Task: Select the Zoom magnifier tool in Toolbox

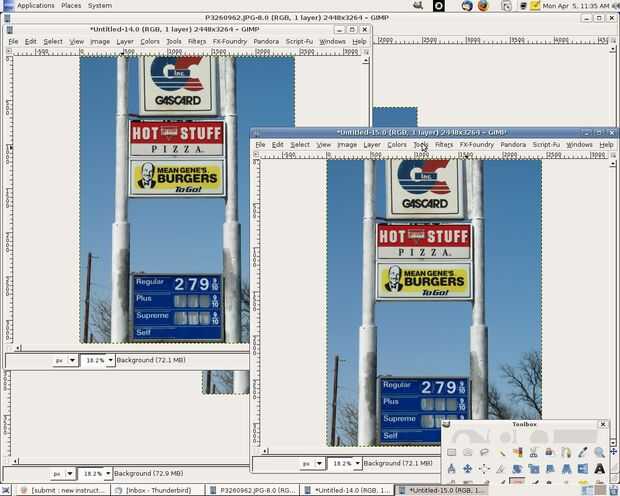Action: click(599, 452)
